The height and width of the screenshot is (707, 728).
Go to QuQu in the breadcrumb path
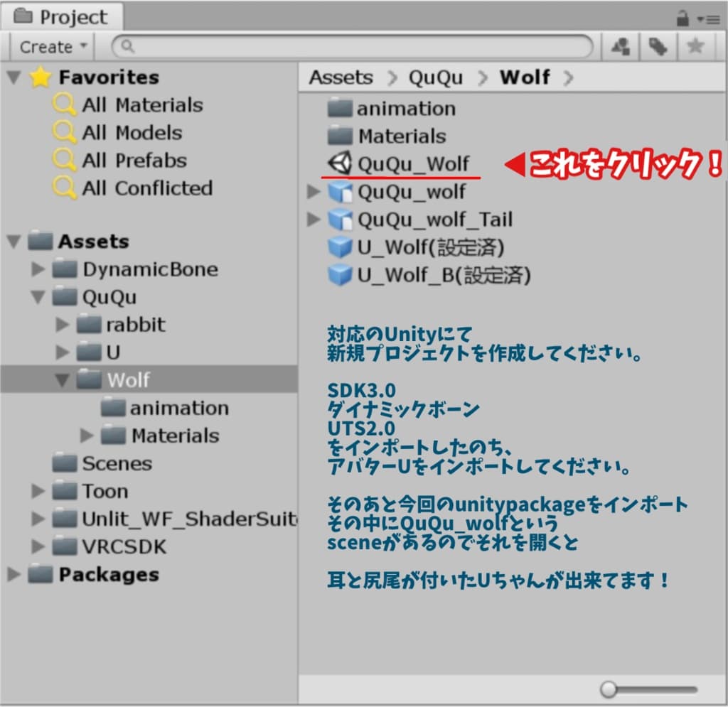pos(436,77)
